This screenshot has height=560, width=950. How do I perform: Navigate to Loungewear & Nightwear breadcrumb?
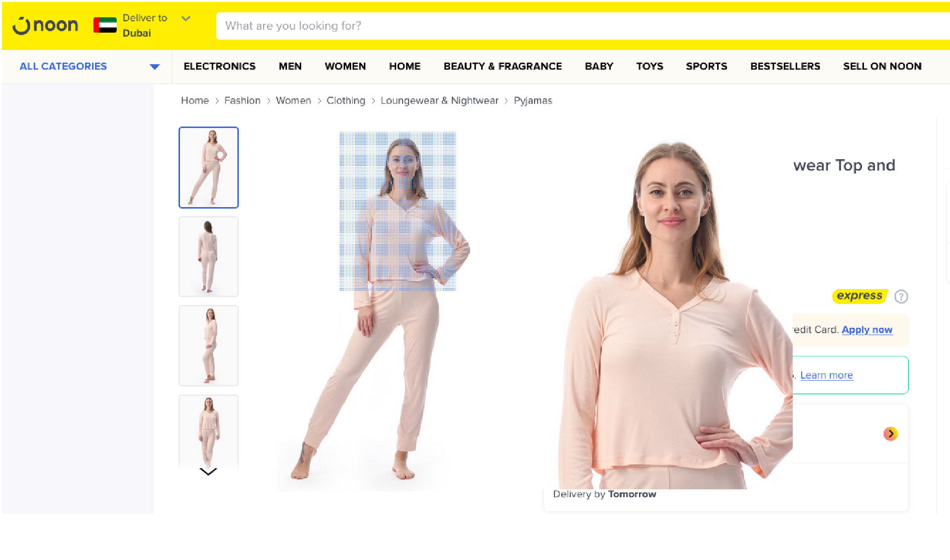pos(440,100)
